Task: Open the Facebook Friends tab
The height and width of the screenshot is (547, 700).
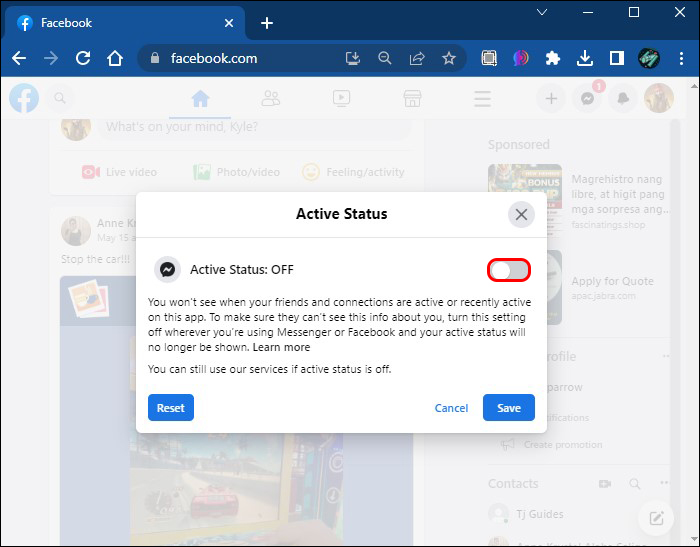Action: pyautogui.click(x=271, y=99)
